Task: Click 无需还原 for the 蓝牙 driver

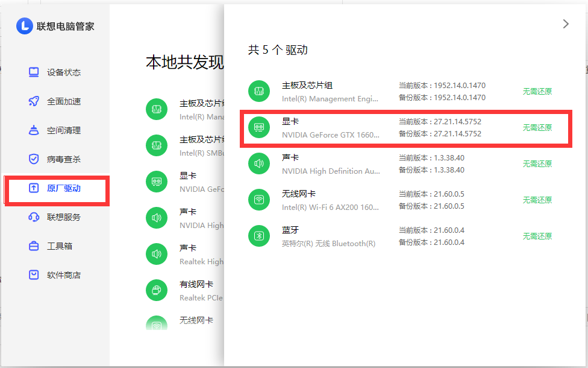Action: point(537,236)
